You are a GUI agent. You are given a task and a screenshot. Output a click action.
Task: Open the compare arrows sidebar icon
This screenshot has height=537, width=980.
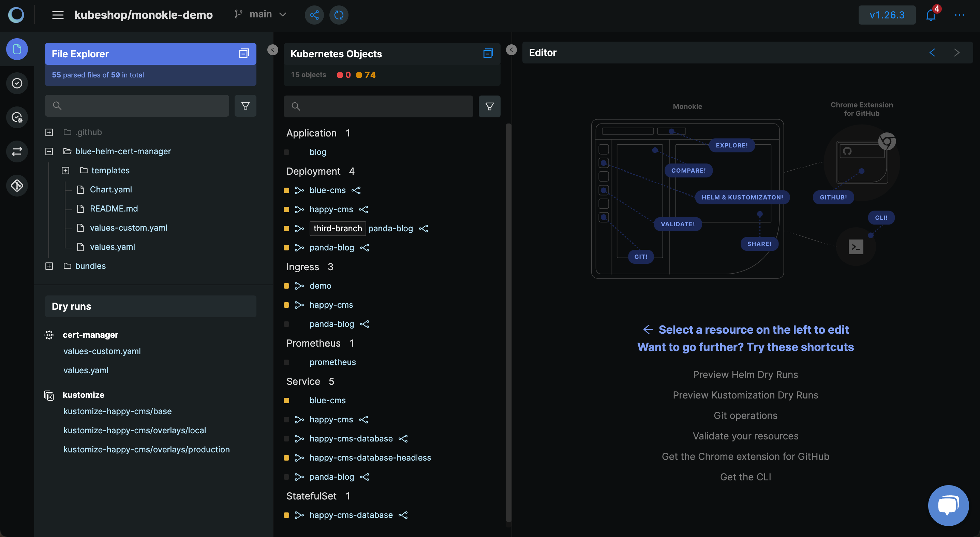17,151
